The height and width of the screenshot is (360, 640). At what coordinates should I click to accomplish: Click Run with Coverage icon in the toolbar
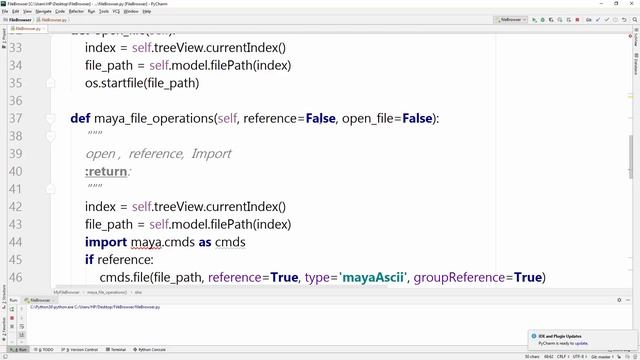click(551, 20)
